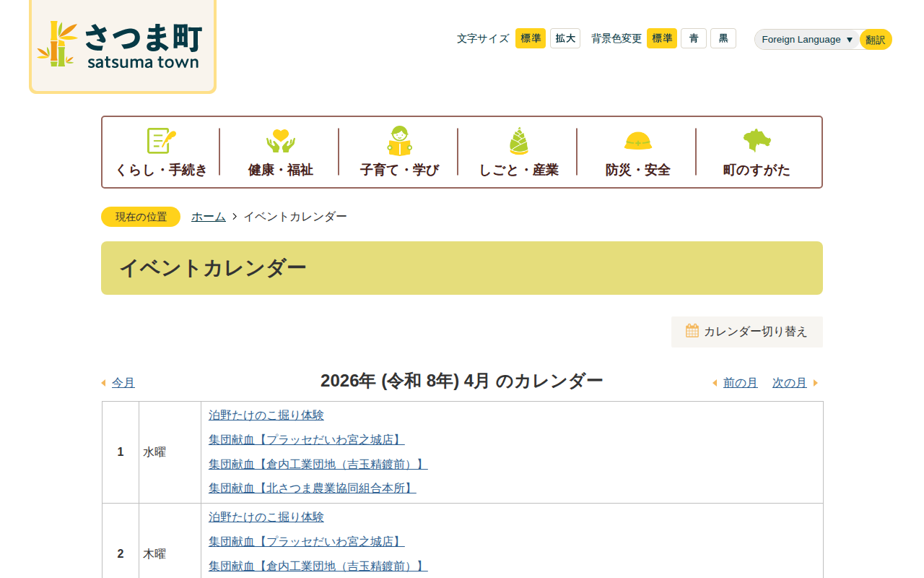Open the しごと・産業 menu label
This screenshot has height=578, width=924.
tap(519, 170)
